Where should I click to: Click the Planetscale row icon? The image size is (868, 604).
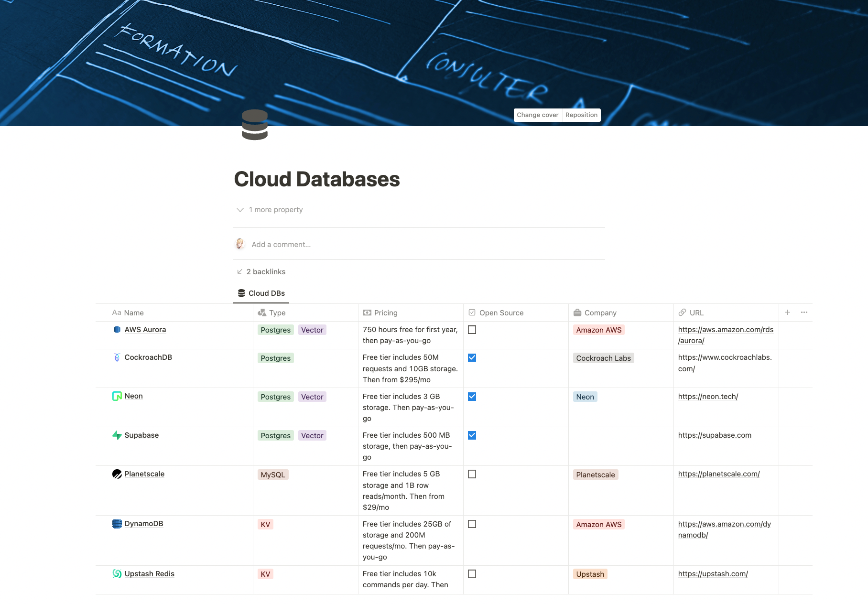tap(117, 474)
